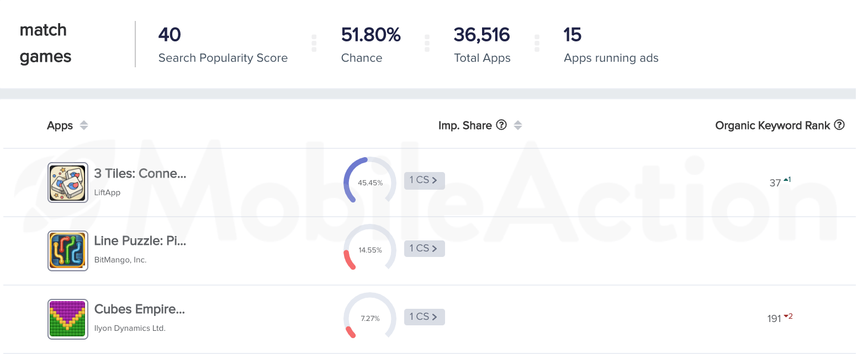Select the Imp. Share column header
868x354 pixels.
click(465, 126)
